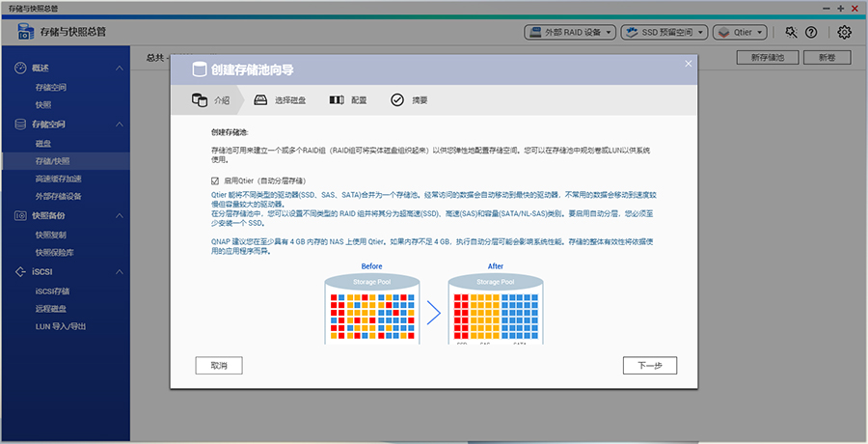Screen dimensions: 868x444
Task: Click the 存储空间 database icon in sidebar
Action: point(20,125)
